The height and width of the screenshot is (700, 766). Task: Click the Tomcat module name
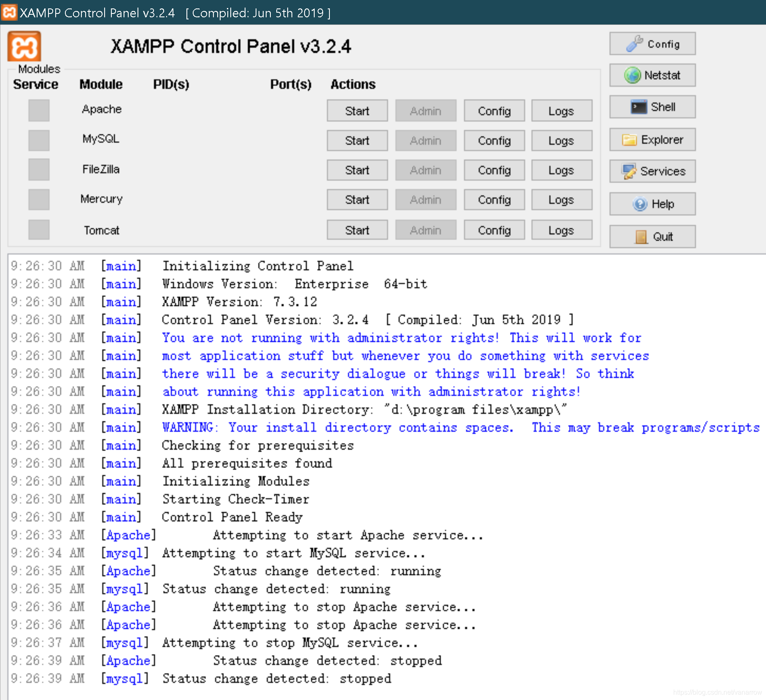[x=102, y=230]
